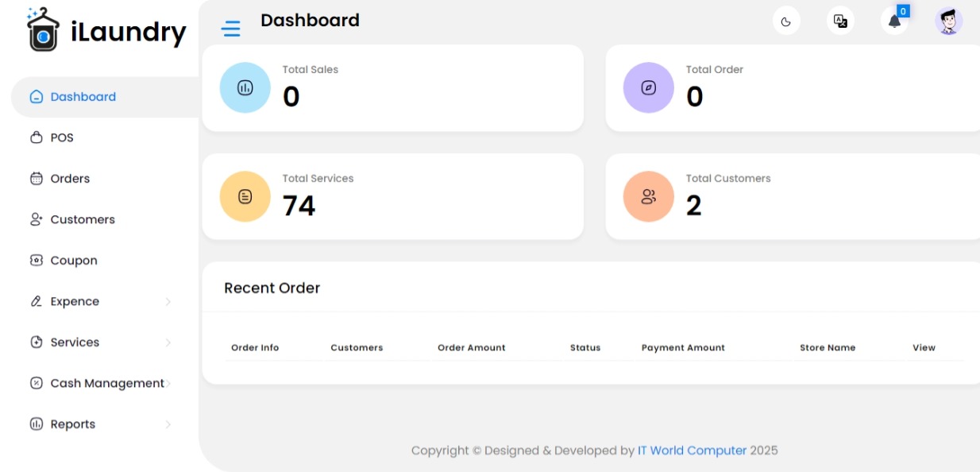
Task: Expand the Cash Management submenu
Action: [x=168, y=384]
